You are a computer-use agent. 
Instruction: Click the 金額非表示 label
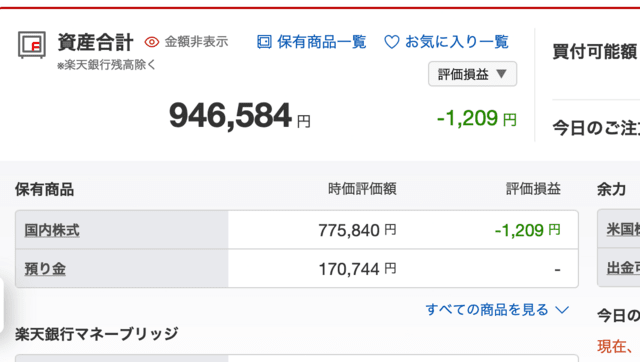[x=196, y=42]
